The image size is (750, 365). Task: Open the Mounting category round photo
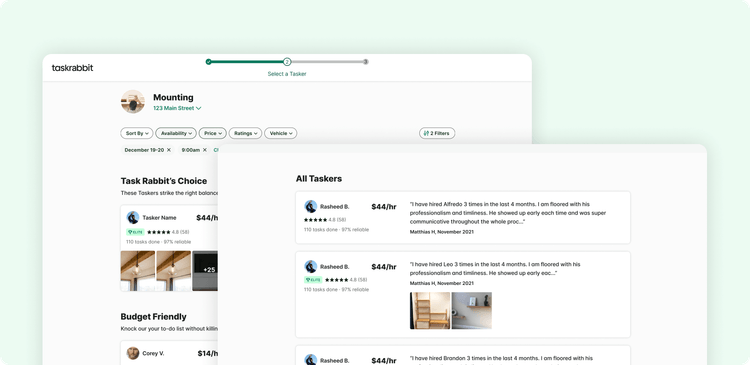[132, 101]
